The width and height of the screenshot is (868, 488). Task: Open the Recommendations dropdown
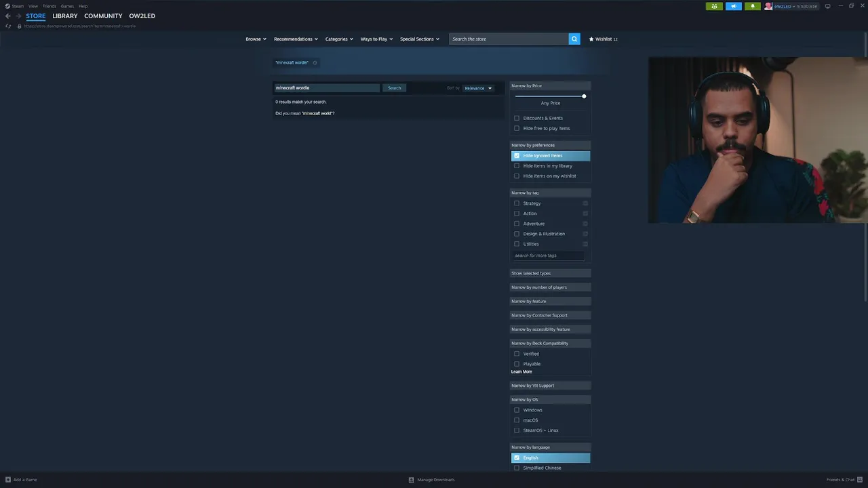click(x=296, y=39)
